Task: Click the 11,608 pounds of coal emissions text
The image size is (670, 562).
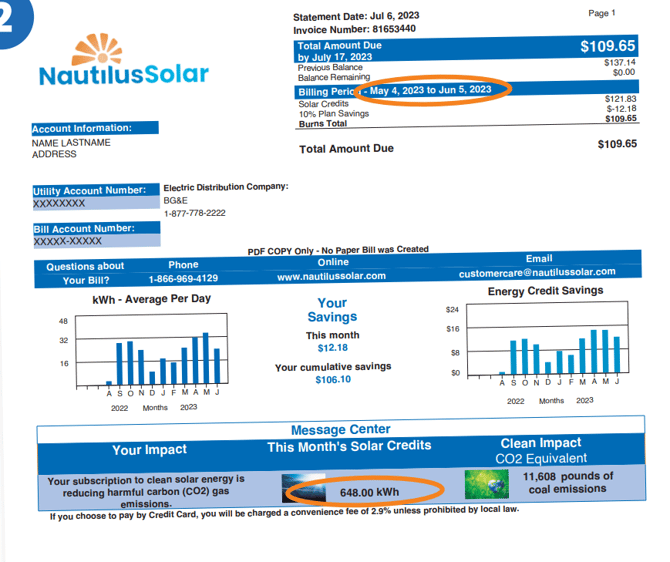Action: 567,483
